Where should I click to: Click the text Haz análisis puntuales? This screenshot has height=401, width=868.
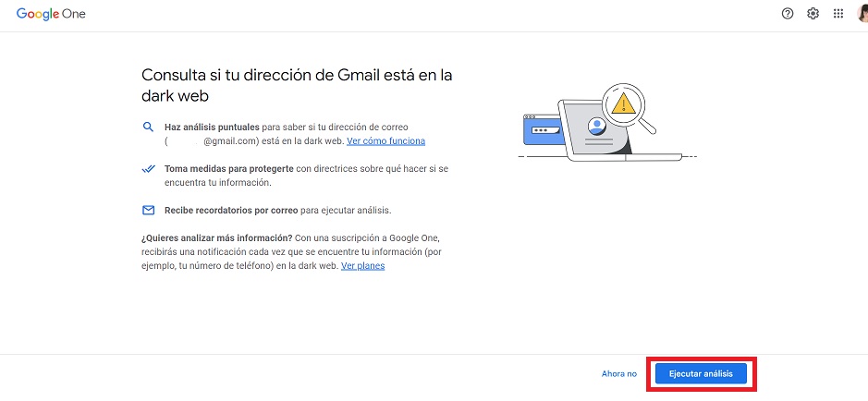coord(212,128)
